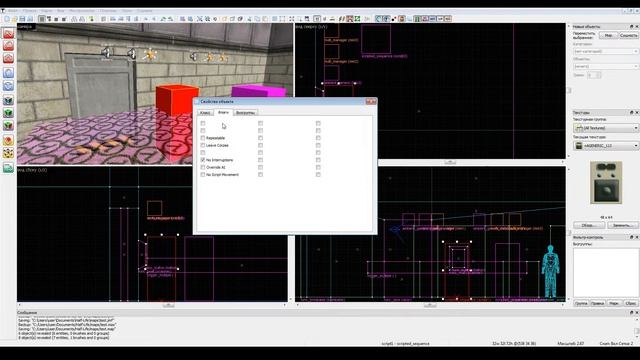Select the Block creation tool
The height and width of the screenshot is (360, 640).
[8, 86]
